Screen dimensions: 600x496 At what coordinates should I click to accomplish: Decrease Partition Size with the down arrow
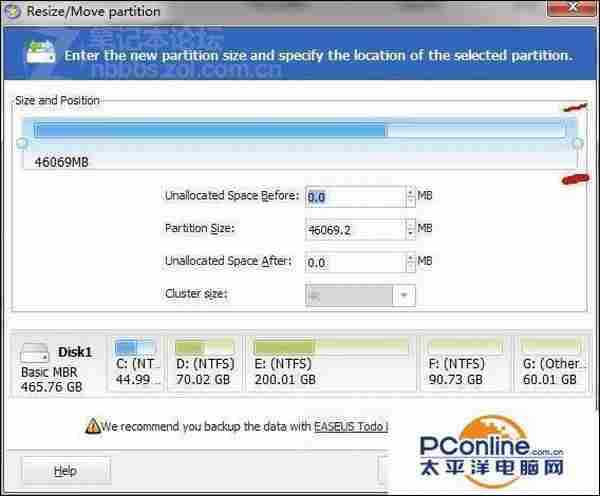pos(410,234)
